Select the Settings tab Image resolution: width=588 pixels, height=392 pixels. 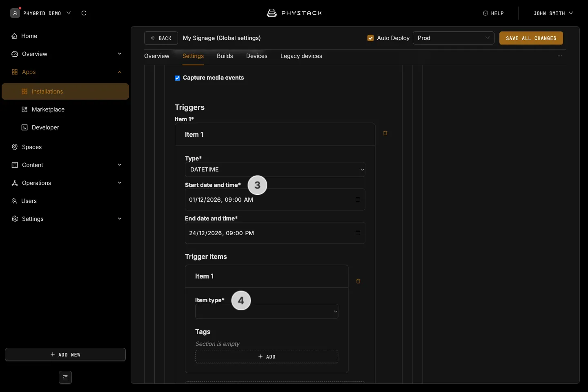pyautogui.click(x=193, y=56)
